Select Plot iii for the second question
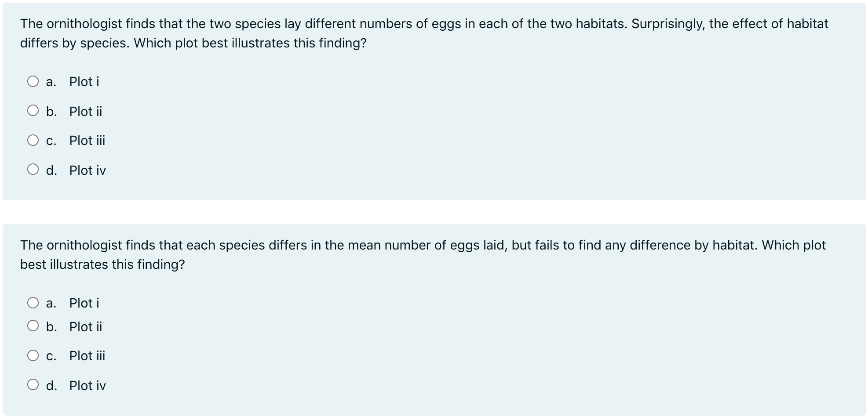 click(x=33, y=355)
